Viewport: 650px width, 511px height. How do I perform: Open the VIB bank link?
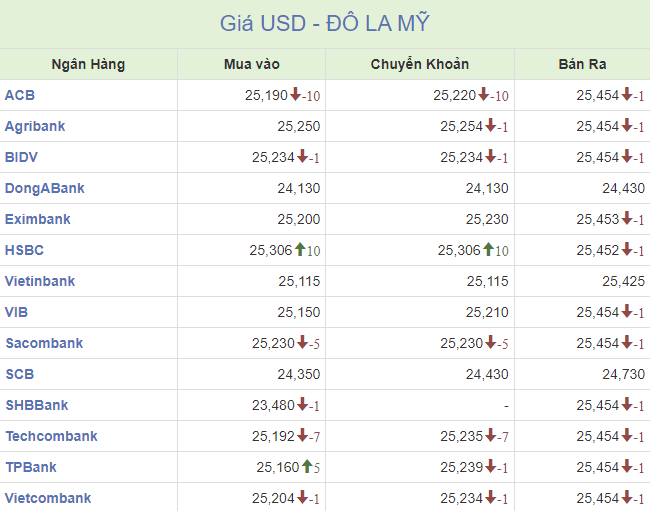(x=16, y=312)
